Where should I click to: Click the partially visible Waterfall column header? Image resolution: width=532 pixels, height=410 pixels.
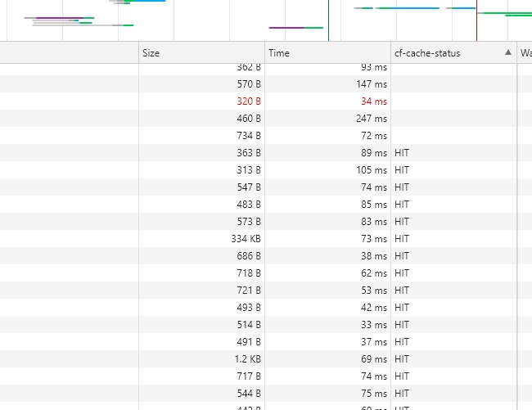coord(525,52)
